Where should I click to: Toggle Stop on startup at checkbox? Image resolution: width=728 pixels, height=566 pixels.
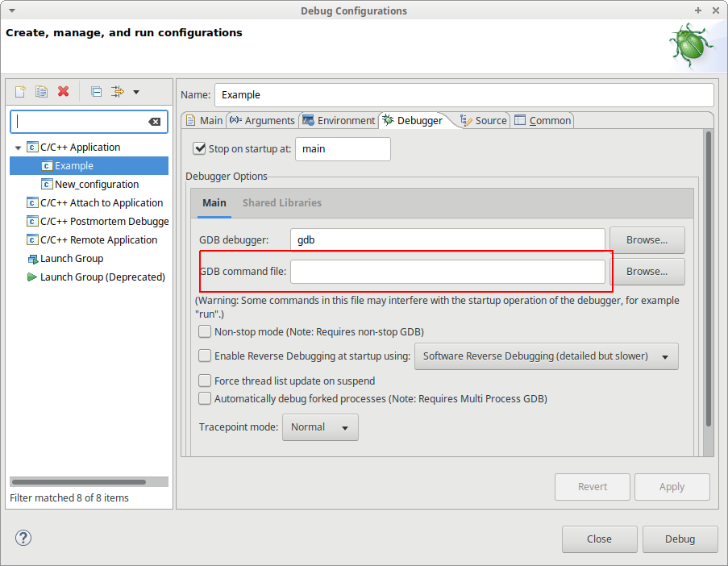(200, 148)
